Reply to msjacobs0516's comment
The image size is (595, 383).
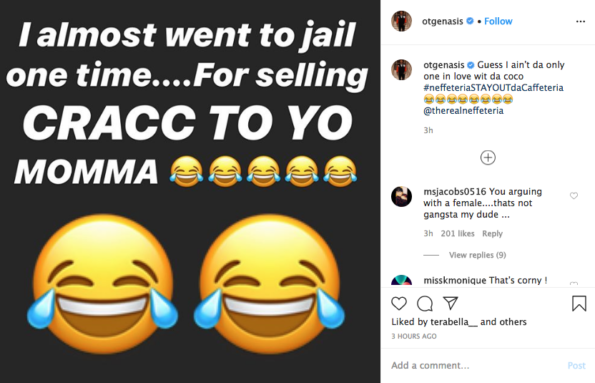coord(492,233)
